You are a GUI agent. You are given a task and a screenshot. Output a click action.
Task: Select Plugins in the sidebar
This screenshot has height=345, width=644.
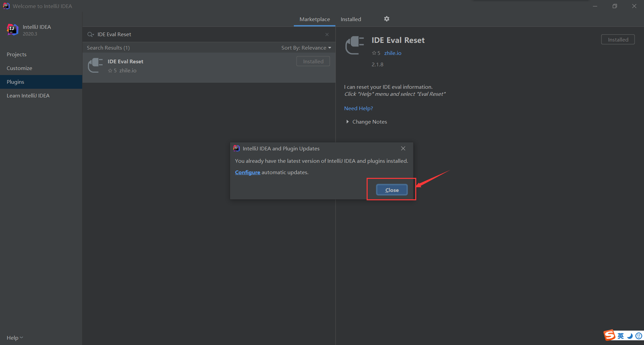pyautogui.click(x=41, y=82)
